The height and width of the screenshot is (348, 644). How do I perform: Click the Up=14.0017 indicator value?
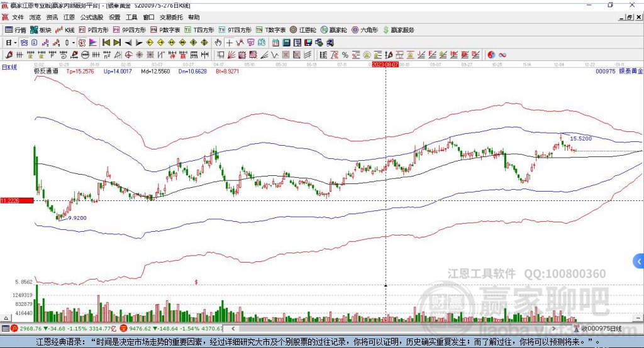pos(118,71)
